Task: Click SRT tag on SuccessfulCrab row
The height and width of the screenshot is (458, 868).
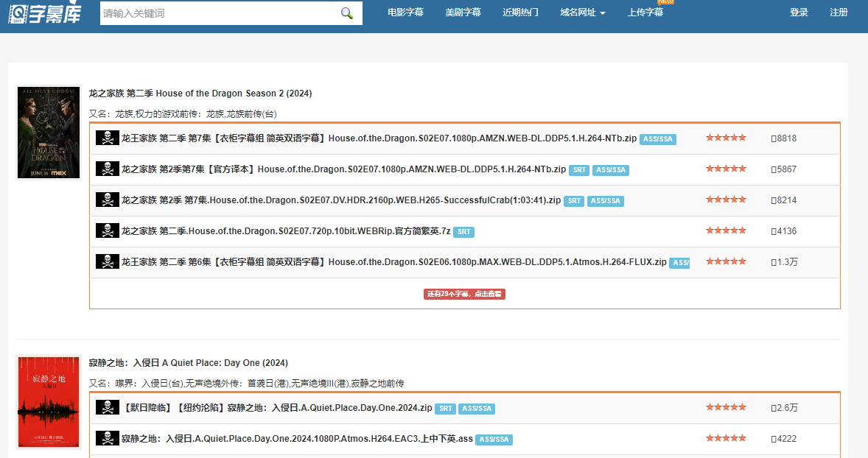Action: point(574,201)
